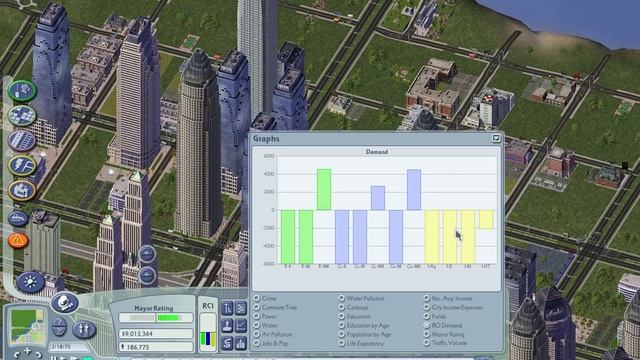Click the positive green residential demand bar
The image size is (640, 360).
pyautogui.click(x=324, y=189)
